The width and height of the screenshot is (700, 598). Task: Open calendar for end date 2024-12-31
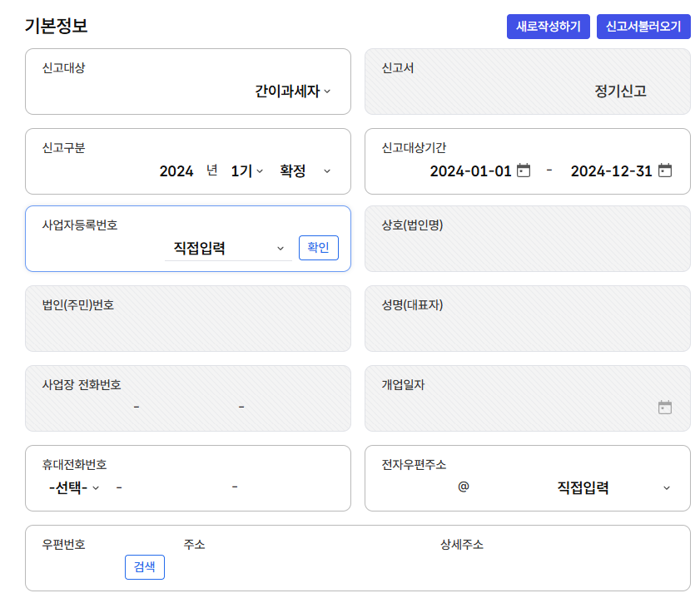pyautogui.click(x=665, y=171)
